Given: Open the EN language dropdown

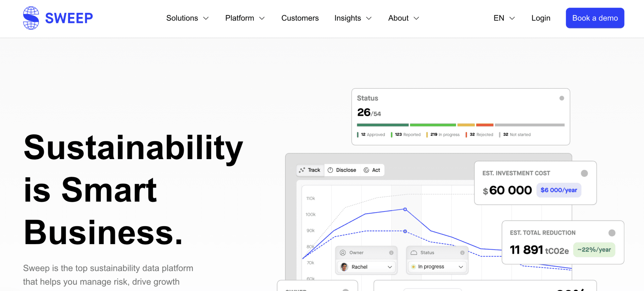Looking at the screenshot, I should (x=503, y=18).
